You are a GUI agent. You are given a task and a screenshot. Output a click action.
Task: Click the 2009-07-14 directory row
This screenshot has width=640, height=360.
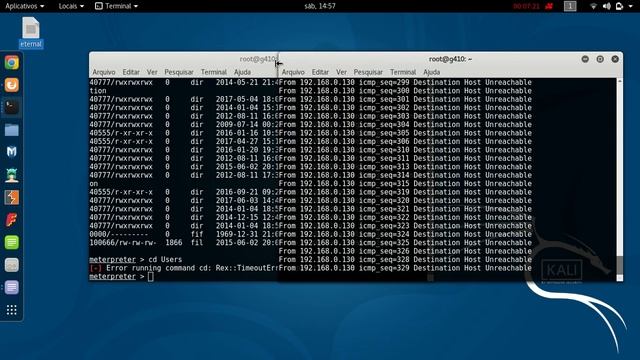coord(184,124)
